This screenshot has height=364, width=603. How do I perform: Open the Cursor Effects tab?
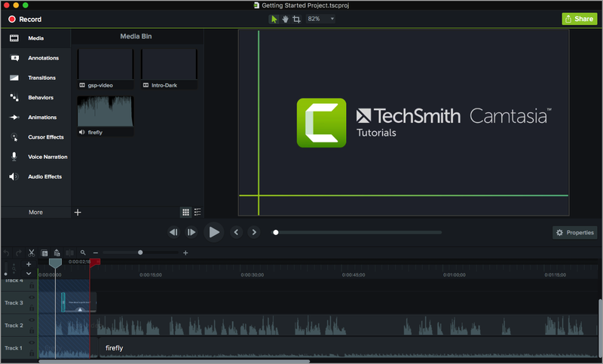[35, 137]
